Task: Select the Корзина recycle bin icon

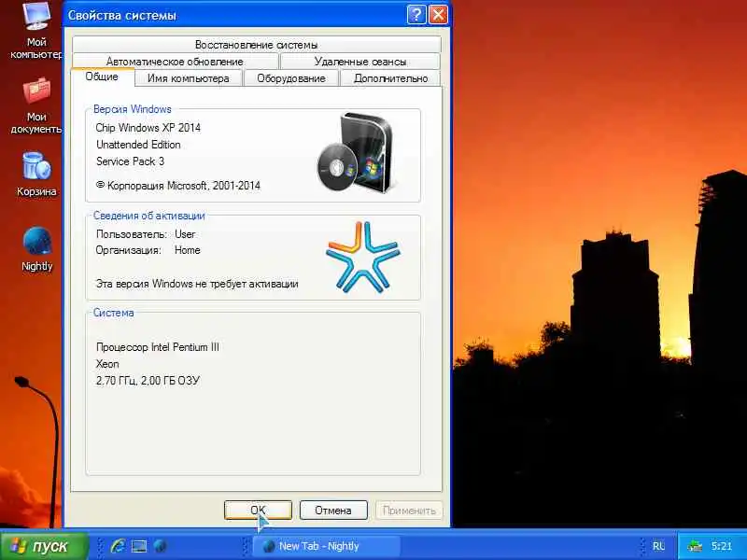Action: coord(36,174)
